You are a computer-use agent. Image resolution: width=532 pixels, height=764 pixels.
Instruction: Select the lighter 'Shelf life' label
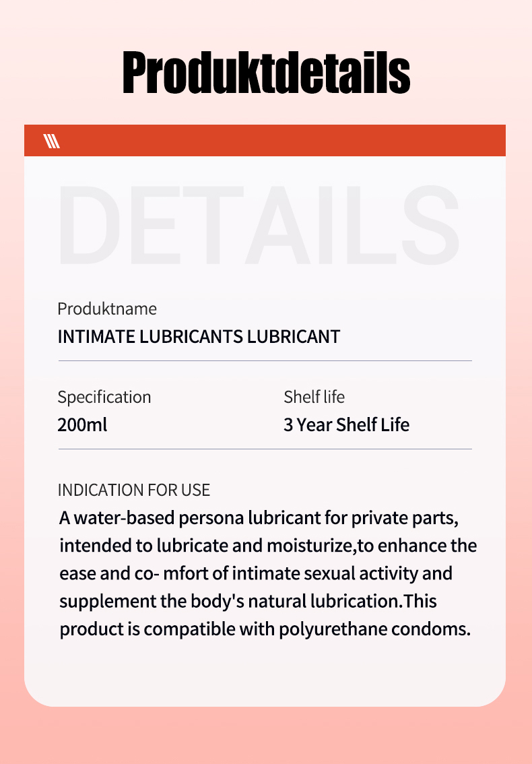tap(314, 397)
